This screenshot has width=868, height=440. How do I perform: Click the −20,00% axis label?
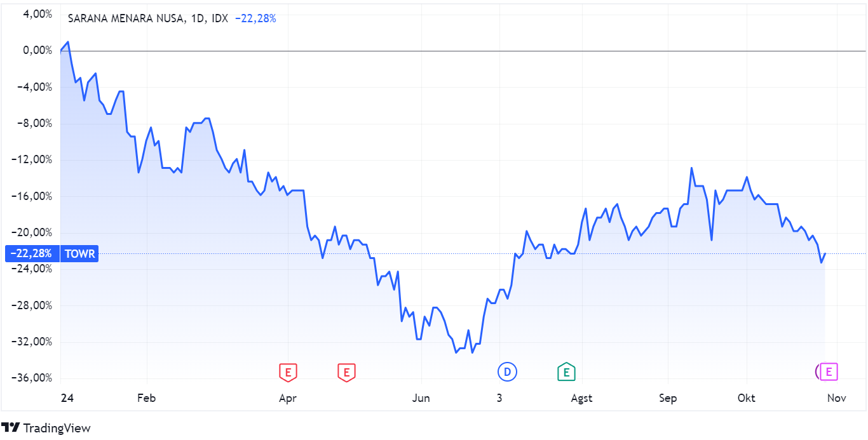pyautogui.click(x=32, y=232)
